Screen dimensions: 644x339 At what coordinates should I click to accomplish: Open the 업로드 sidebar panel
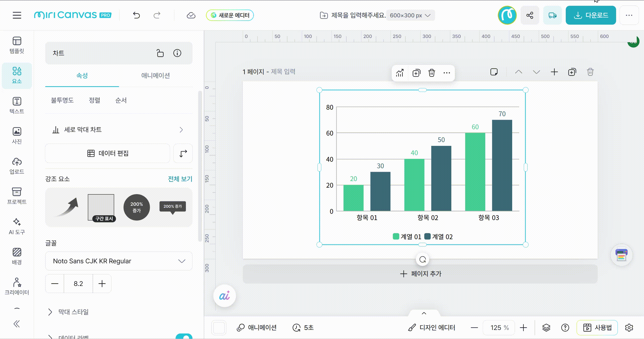tap(17, 166)
